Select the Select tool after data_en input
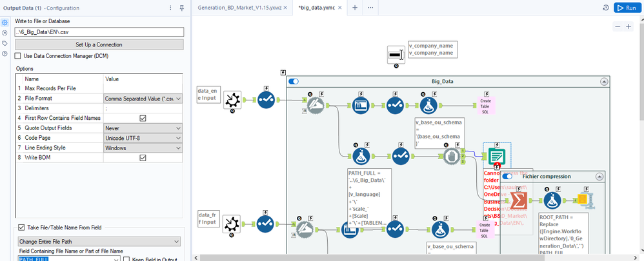This screenshot has height=261, width=644. 266,100
